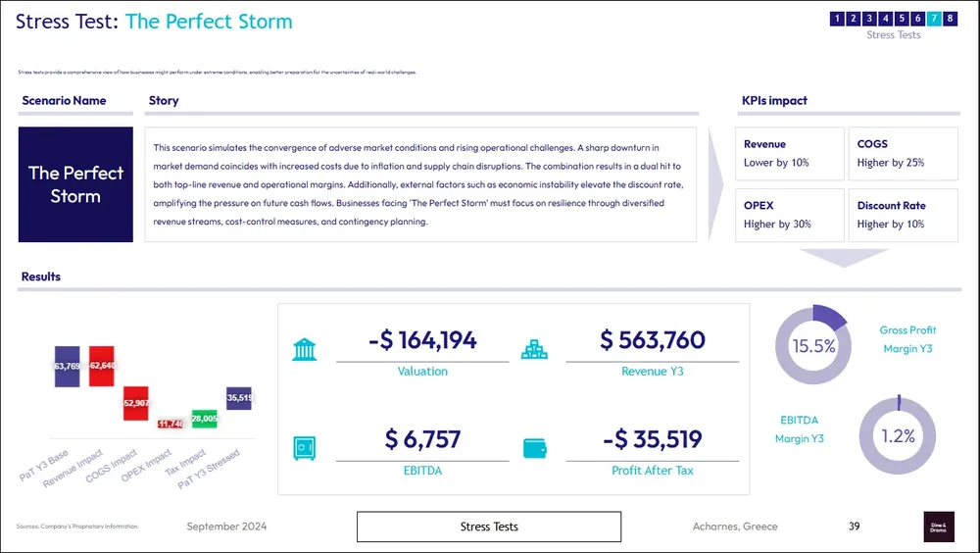Click the stacked gold bars Revenue icon
This screenshot has width=980, height=553.
[x=534, y=350]
